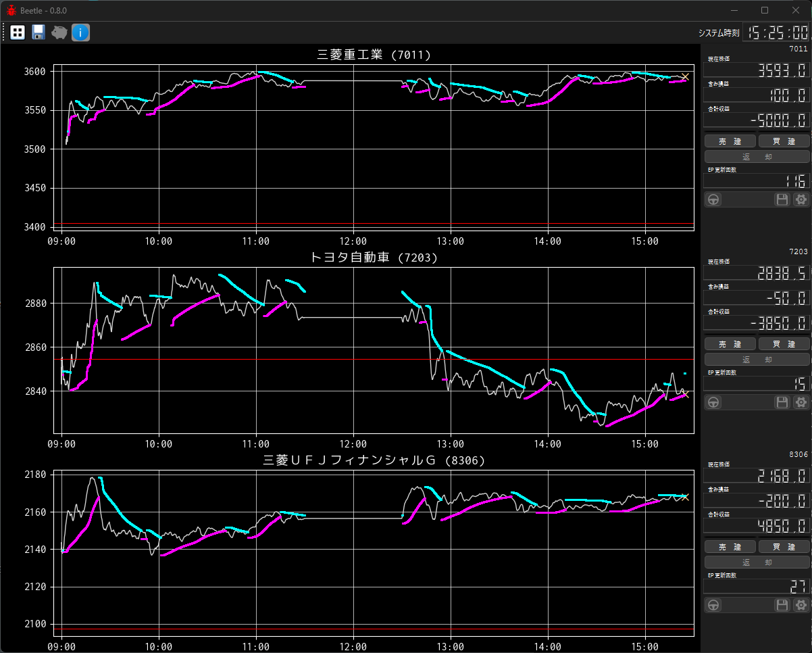Click the 返却 button for 7203
The width and height of the screenshot is (812, 653).
tap(757, 360)
